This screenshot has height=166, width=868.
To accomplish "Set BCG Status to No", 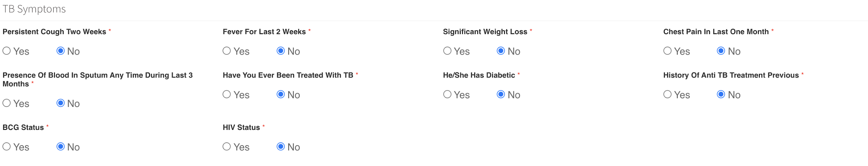I will pos(60,147).
